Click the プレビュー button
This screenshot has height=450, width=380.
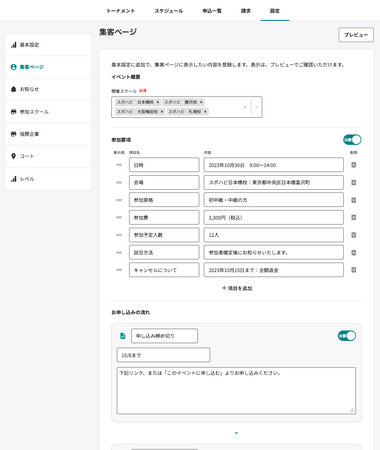356,35
